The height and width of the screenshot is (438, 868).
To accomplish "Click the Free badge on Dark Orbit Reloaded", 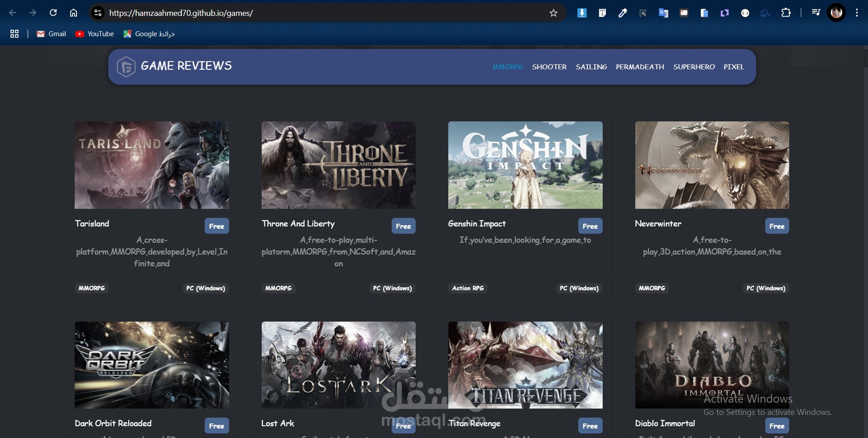I will click(x=216, y=426).
